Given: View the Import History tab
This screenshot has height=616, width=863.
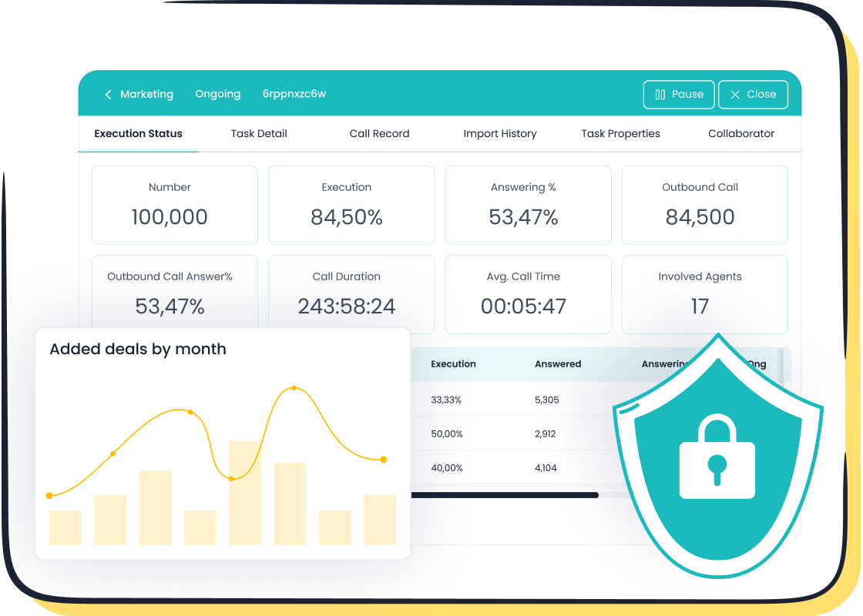Looking at the screenshot, I should point(500,133).
